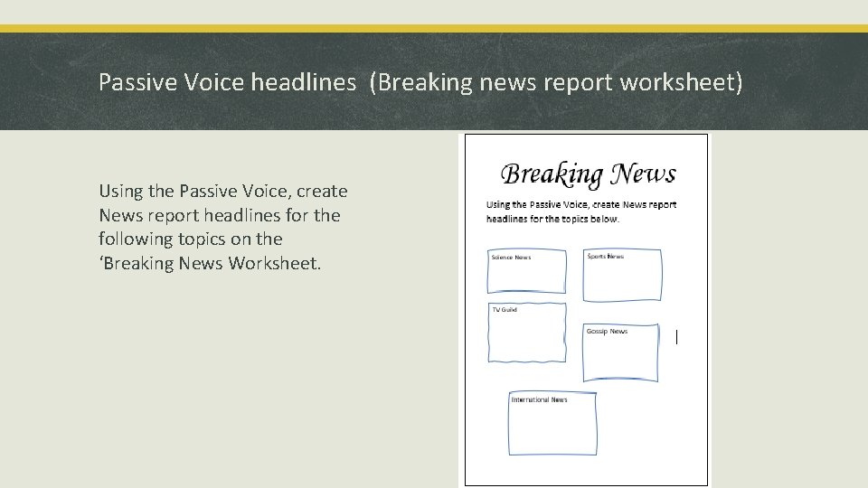Click the 'Gossip News' box
The image size is (868, 488).
[620, 352]
